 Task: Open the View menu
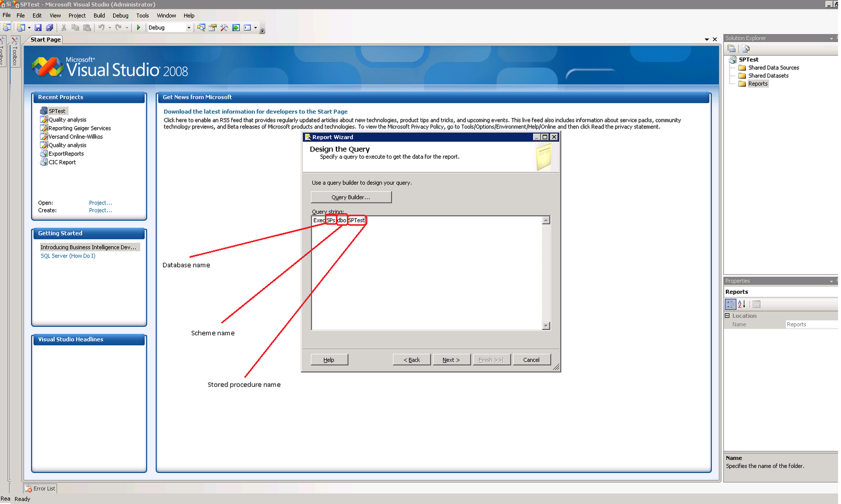pyautogui.click(x=55, y=16)
